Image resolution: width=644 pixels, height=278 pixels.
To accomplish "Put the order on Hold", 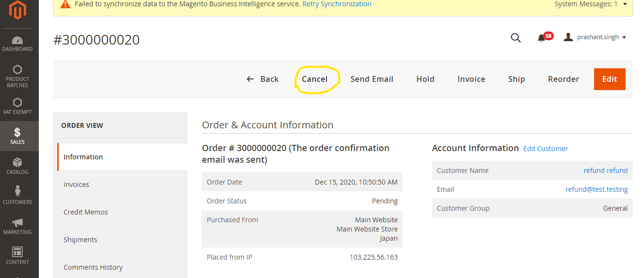I will pos(425,79).
